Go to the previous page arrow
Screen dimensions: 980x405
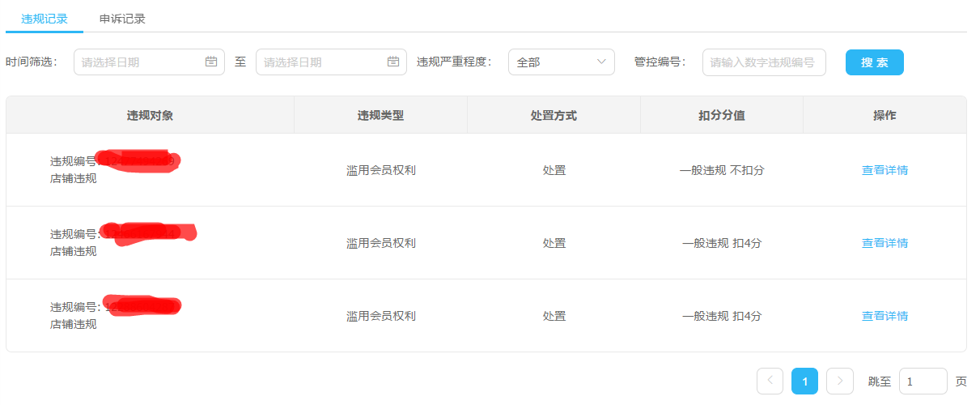770,381
